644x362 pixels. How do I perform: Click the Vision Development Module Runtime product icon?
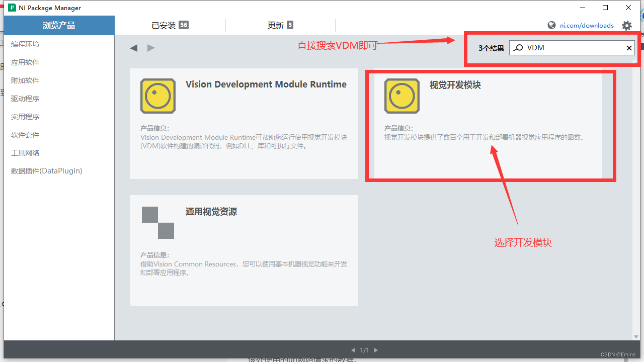pos(156,96)
